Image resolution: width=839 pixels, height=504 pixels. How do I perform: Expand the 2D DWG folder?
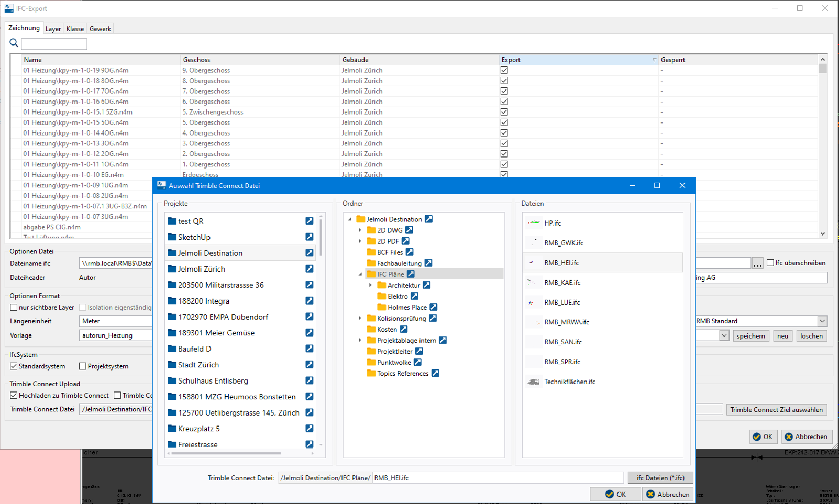[360, 230]
